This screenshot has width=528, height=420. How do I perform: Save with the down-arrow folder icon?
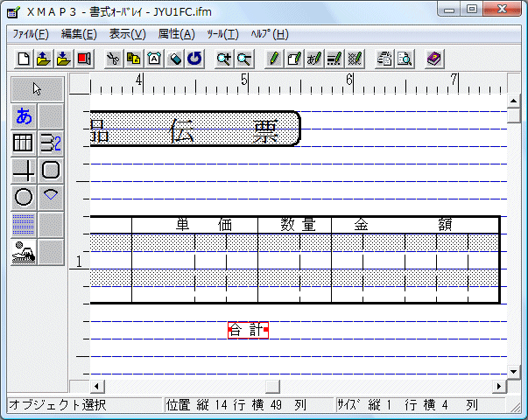[x=64, y=59]
